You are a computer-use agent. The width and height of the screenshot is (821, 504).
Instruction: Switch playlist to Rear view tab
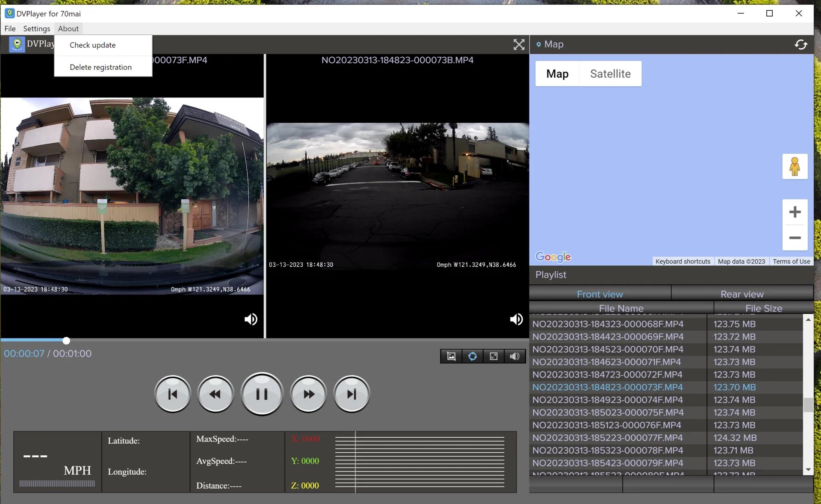742,294
